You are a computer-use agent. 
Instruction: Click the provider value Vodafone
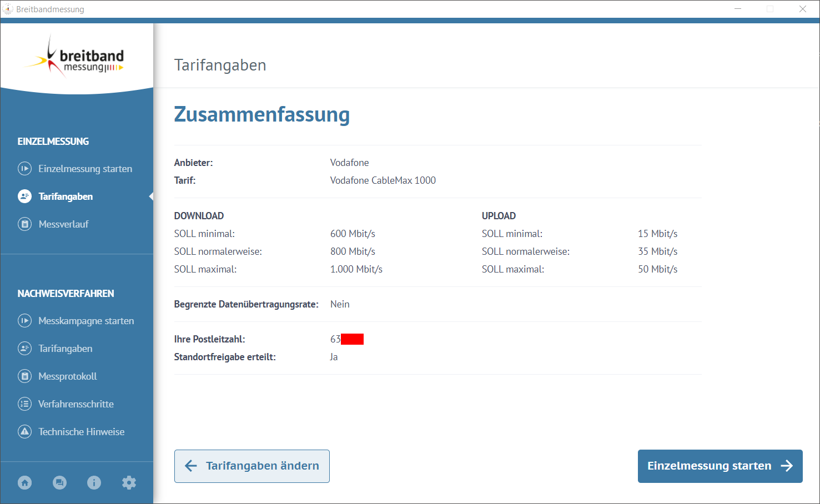tap(349, 163)
